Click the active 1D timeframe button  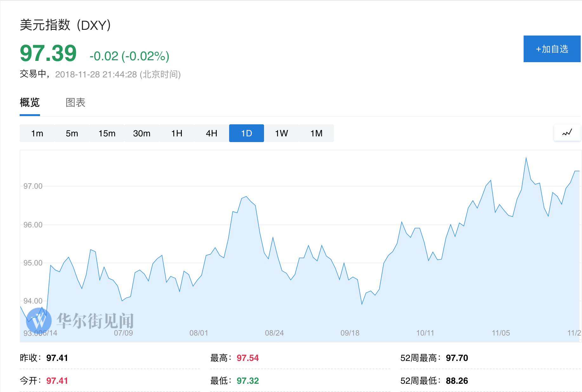(x=247, y=133)
